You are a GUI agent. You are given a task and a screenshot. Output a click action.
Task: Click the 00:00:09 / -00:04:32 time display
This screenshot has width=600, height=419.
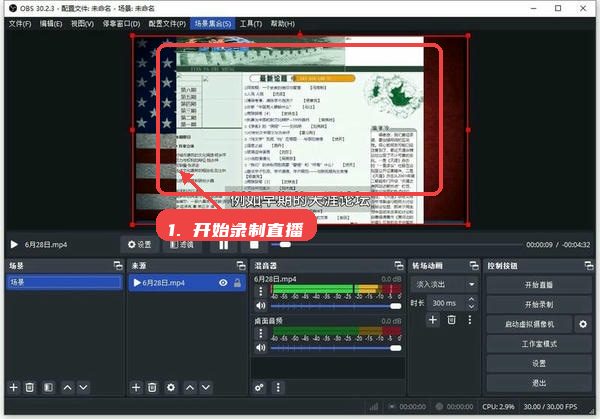click(558, 245)
